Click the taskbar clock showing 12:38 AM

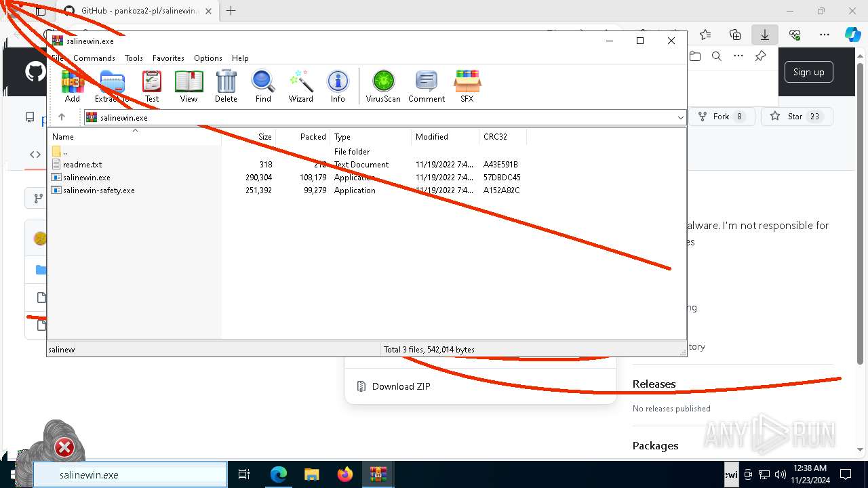click(810, 474)
